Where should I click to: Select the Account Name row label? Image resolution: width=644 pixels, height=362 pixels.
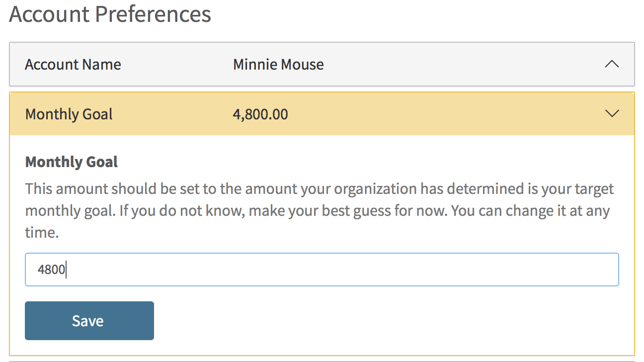point(73,65)
